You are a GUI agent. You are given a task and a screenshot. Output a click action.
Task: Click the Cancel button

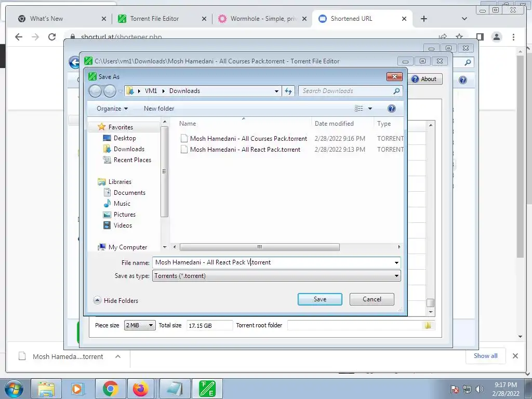(x=372, y=299)
